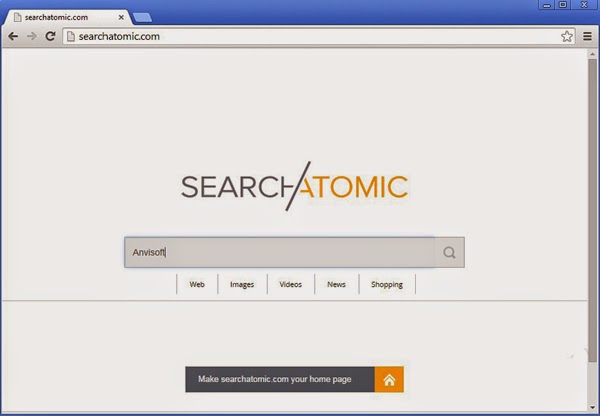
Task: Switch to Videos search
Action: [x=290, y=284]
